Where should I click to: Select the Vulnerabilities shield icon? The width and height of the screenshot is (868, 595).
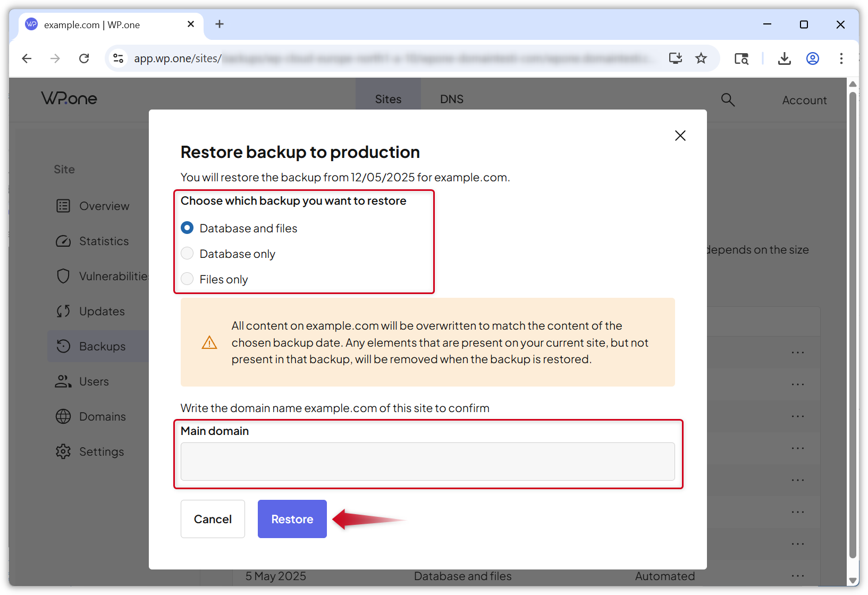tap(63, 276)
